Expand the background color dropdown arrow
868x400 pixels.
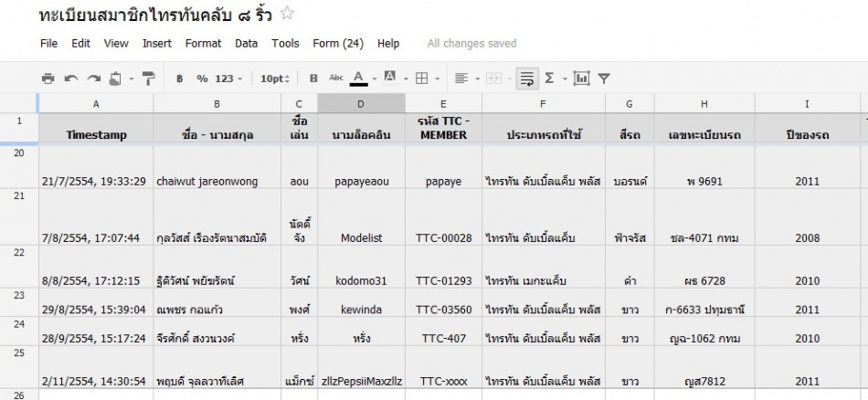point(406,79)
